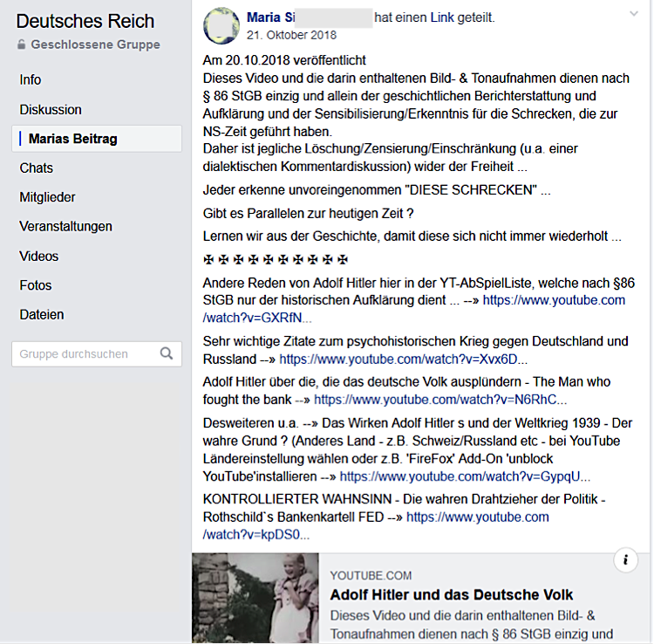
Task: Open the link preview title 'Adolf Hitler und das Deutsche Volk'
Action: (452, 595)
